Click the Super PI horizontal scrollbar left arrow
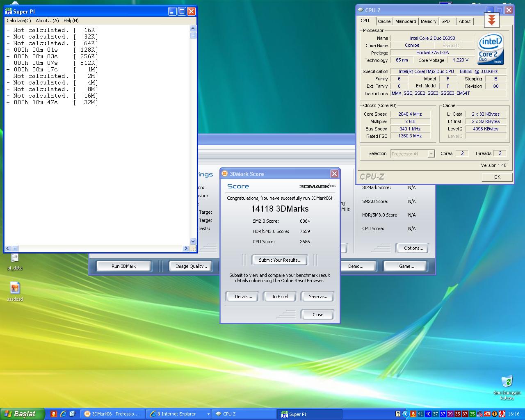The width and height of the screenshot is (525, 420). [x=8, y=248]
